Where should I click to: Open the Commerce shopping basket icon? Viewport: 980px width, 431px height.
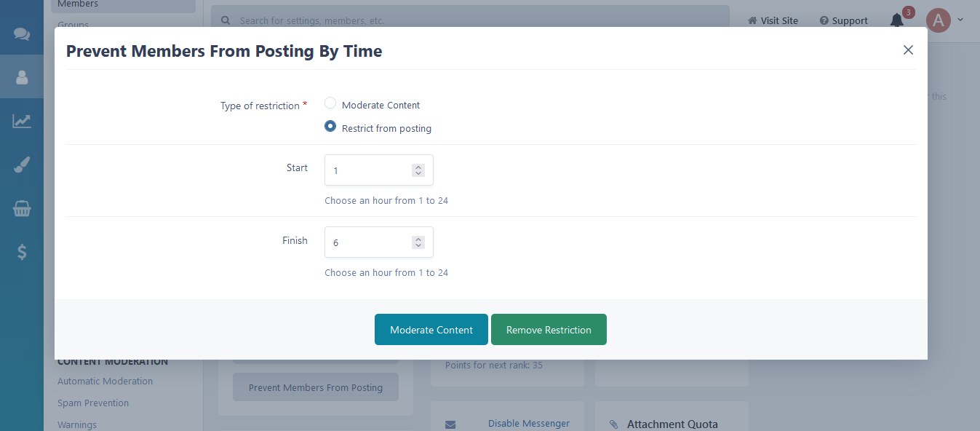pos(22,209)
